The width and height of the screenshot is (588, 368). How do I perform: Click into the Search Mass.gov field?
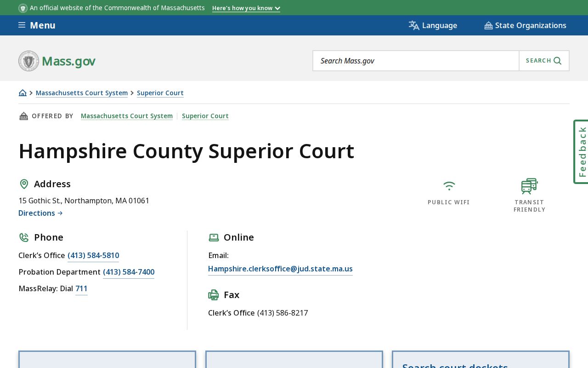[416, 61]
